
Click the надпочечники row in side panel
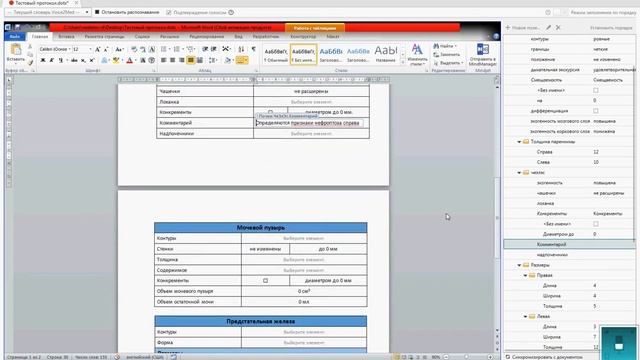click(569, 255)
